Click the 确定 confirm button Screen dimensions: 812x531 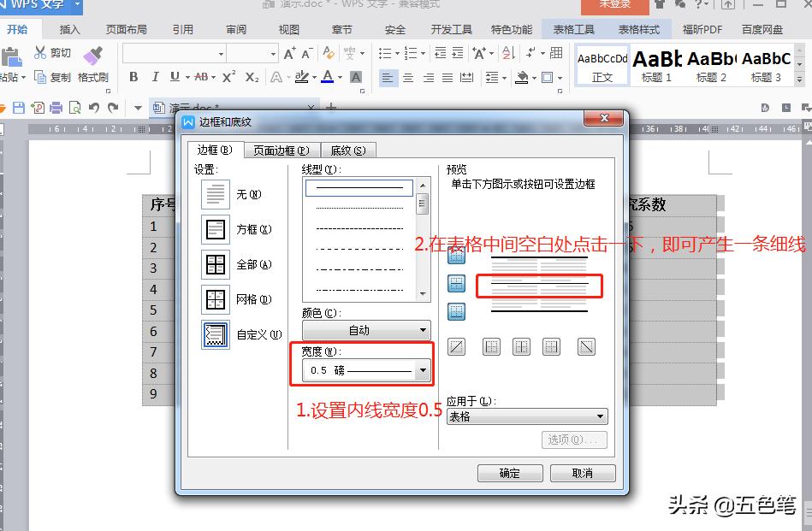click(x=510, y=473)
